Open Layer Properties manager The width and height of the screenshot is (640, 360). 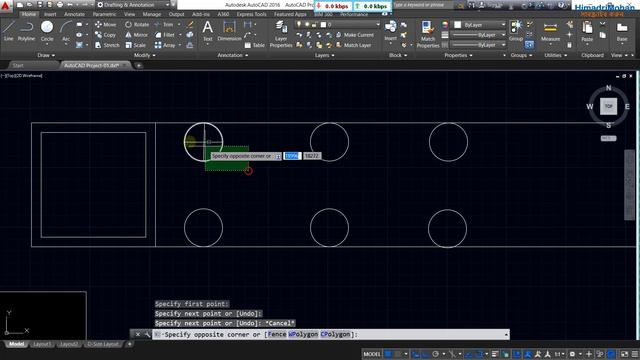tap(281, 34)
